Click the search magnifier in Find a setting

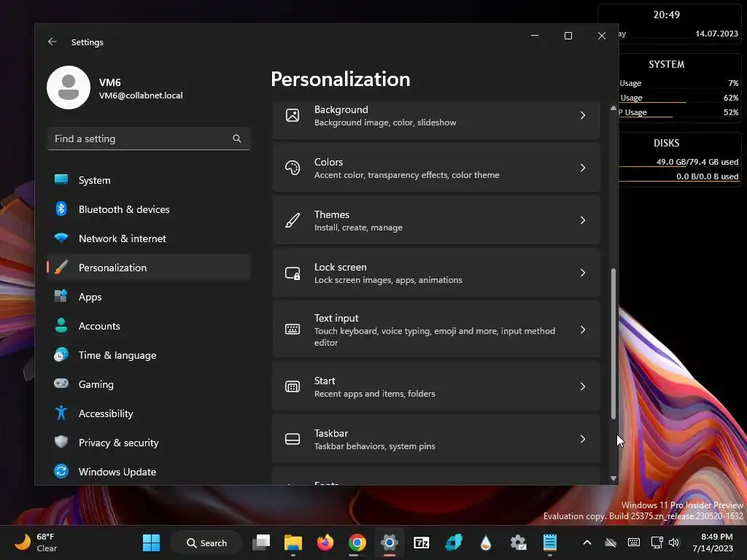tap(237, 139)
